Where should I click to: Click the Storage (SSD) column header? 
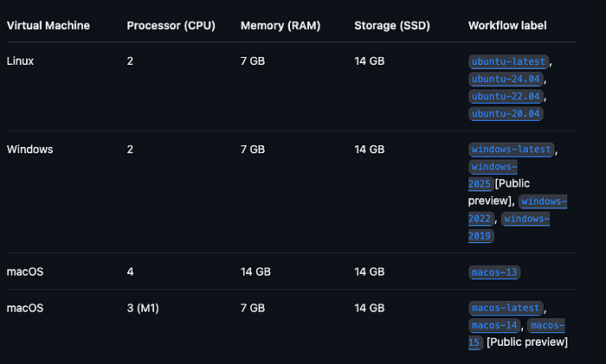(x=394, y=25)
